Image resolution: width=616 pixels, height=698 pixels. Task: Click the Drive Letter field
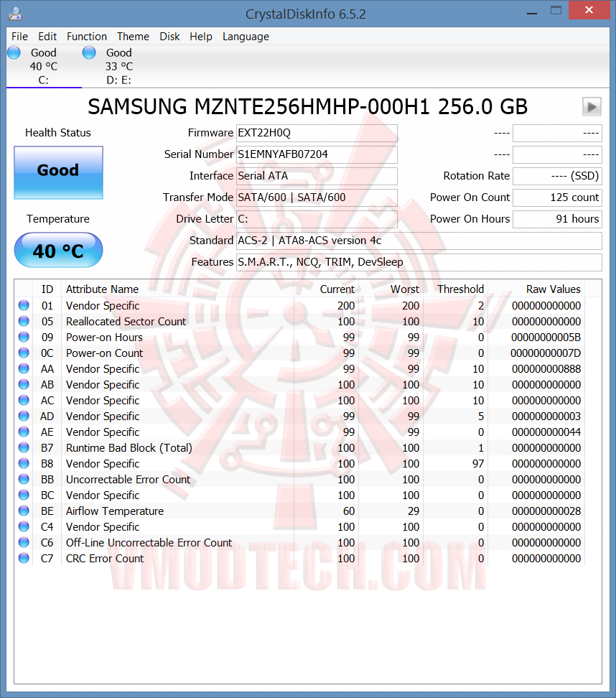[x=317, y=219]
